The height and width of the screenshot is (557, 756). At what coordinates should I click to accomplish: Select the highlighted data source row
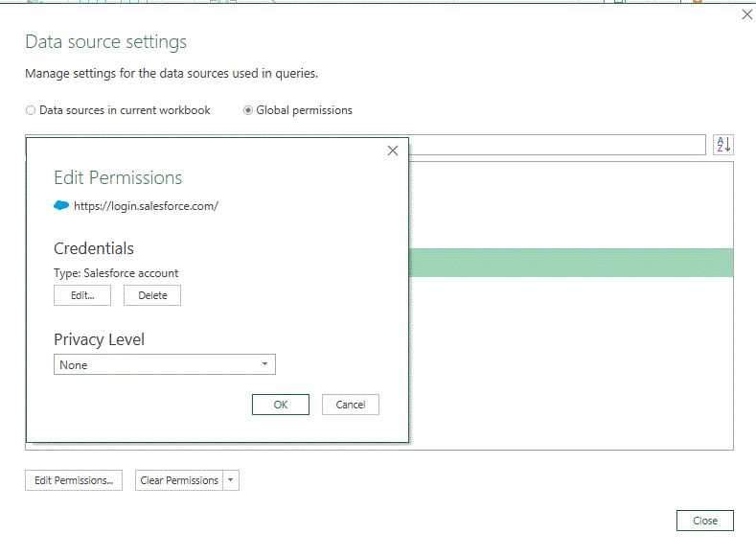(571, 263)
